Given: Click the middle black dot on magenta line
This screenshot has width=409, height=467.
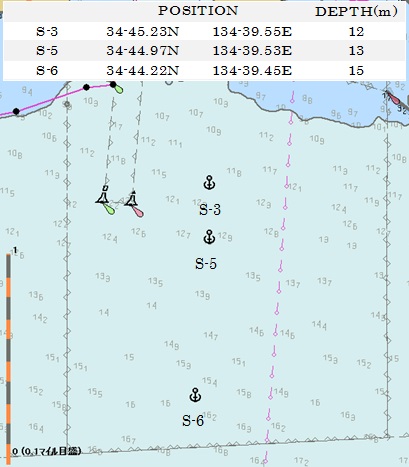Looking at the screenshot, I should (86, 87).
